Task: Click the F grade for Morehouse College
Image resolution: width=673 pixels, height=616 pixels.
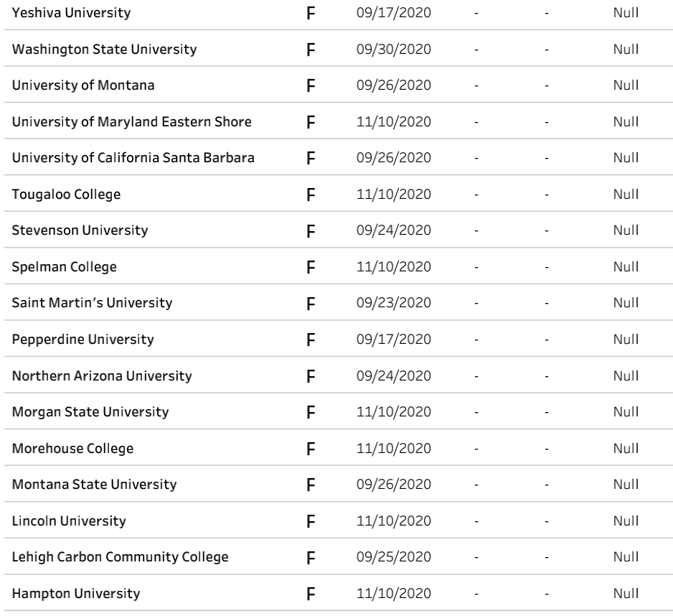Action: pyautogui.click(x=311, y=449)
